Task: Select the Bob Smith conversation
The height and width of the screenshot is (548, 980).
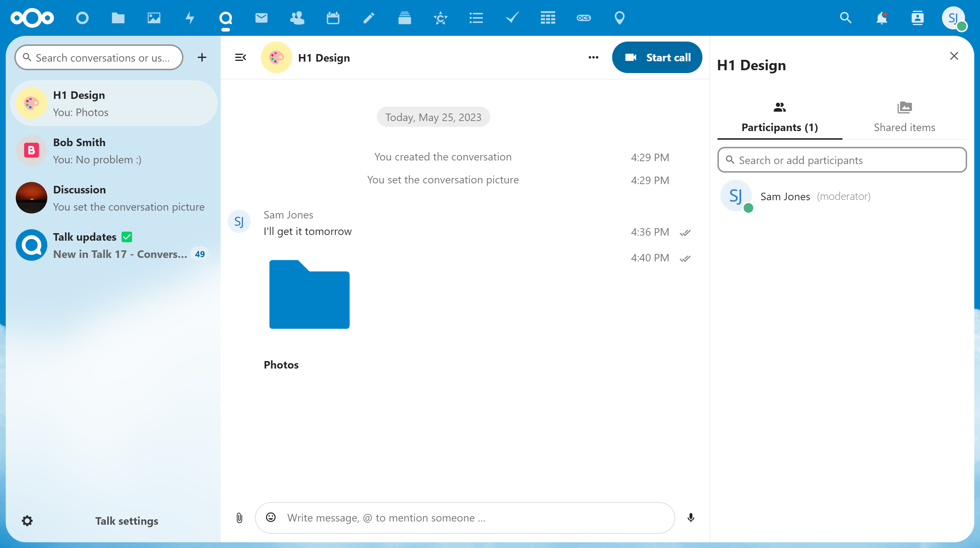Action: 114,150
